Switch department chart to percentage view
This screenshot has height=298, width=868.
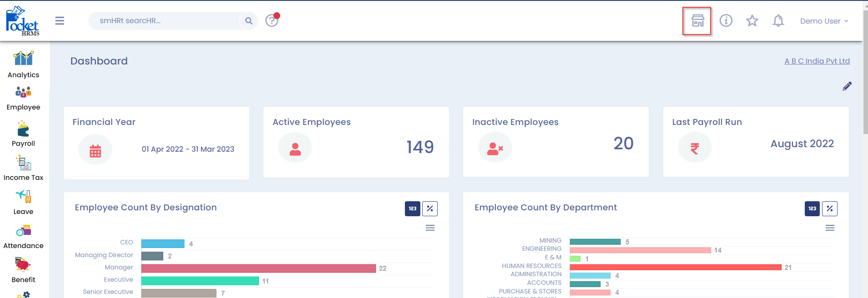tap(829, 209)
